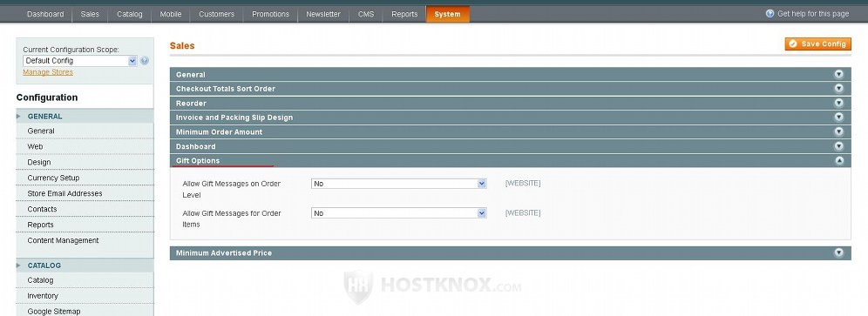Select Web in configuration sidebar
Viewport: 868px width, 316px height.
click(35, 146)
